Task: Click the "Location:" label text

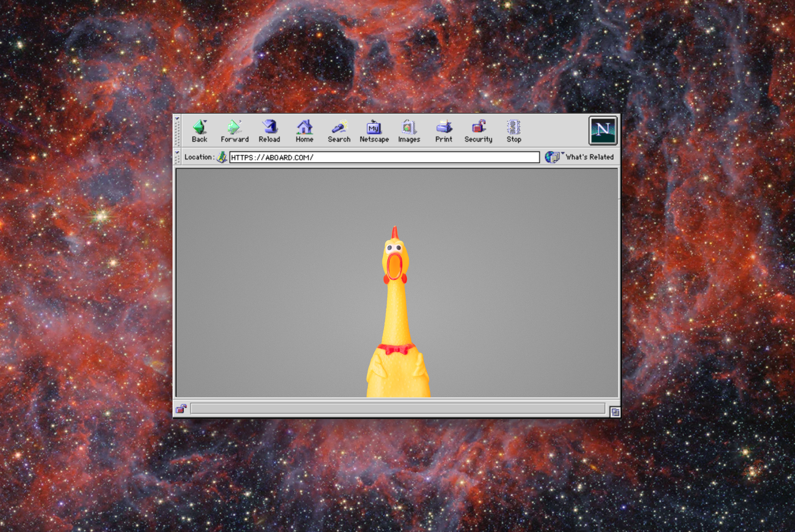Action: coord(199,157)
